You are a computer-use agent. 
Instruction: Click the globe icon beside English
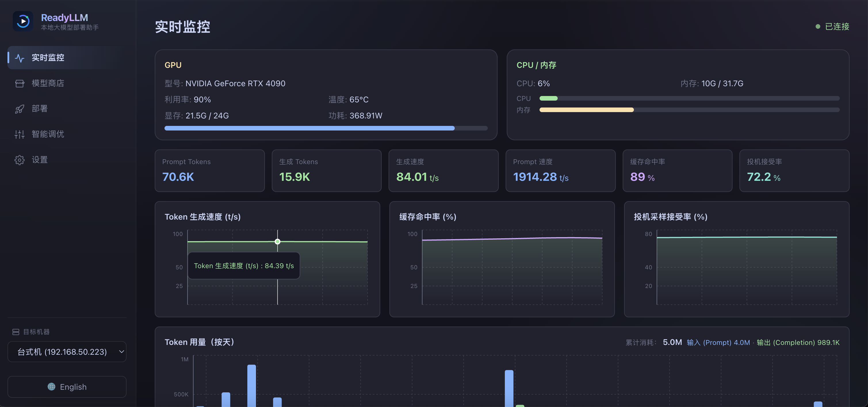[x=51, y=387]
